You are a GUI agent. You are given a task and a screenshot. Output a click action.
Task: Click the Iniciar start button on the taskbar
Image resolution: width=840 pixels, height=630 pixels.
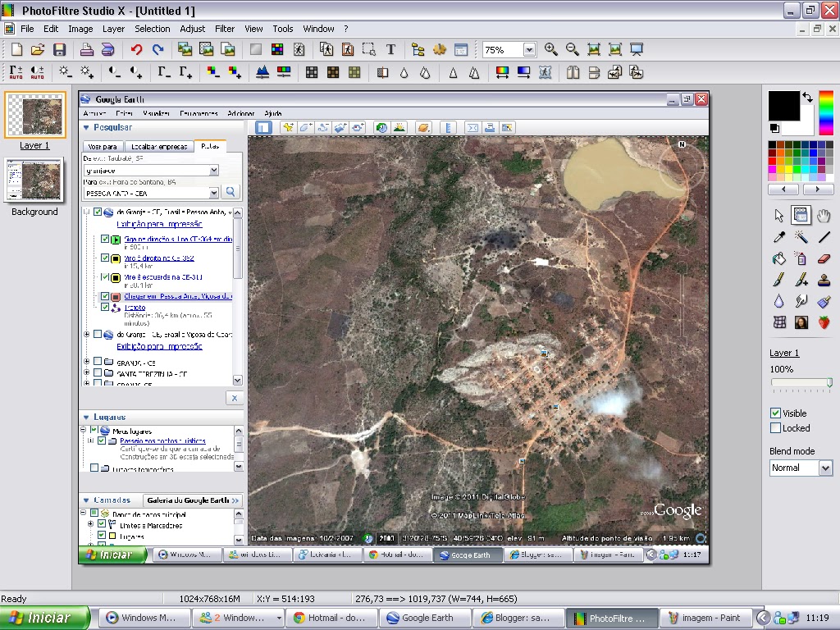point(46,618)
